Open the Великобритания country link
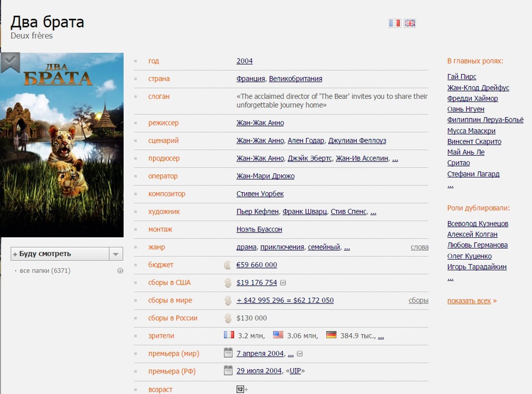The image size is (532, 394). [296, 79]
